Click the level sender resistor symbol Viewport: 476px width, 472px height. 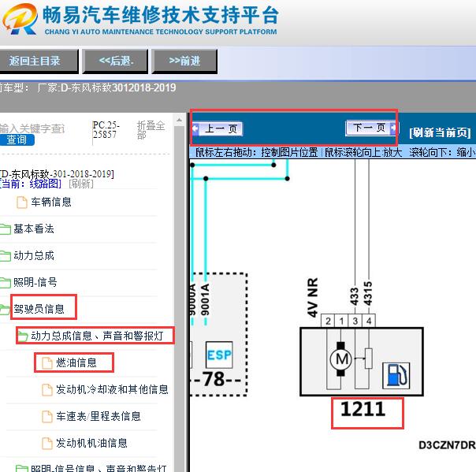(x=369, y=359)
